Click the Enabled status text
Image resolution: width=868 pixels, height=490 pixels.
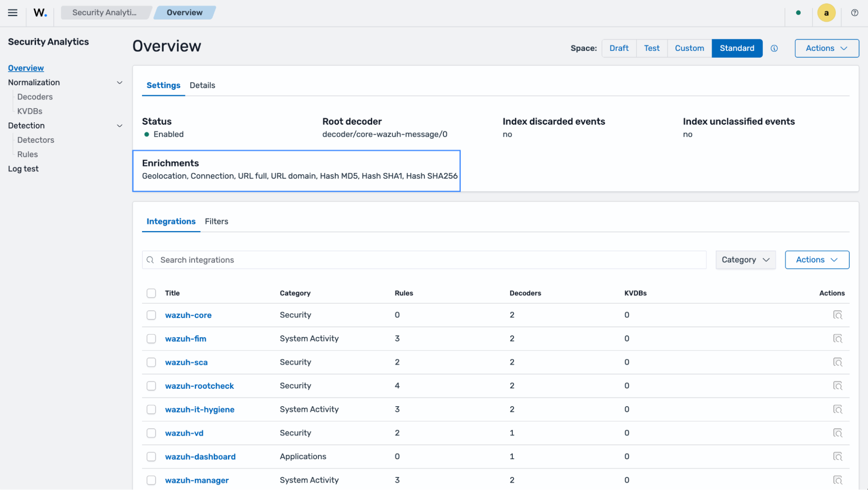(168, 134)
